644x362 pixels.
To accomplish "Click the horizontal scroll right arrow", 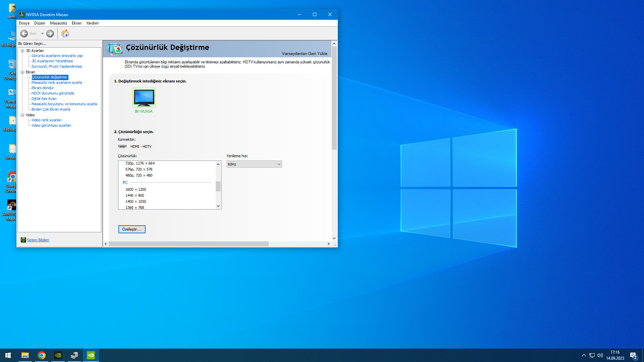I will pyautogui.click(x=329, y=244).
